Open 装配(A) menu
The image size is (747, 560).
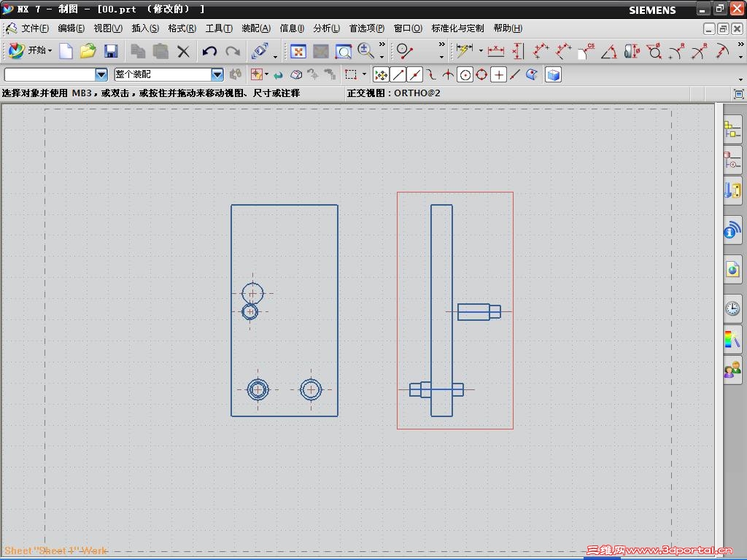tap(256, 28)
